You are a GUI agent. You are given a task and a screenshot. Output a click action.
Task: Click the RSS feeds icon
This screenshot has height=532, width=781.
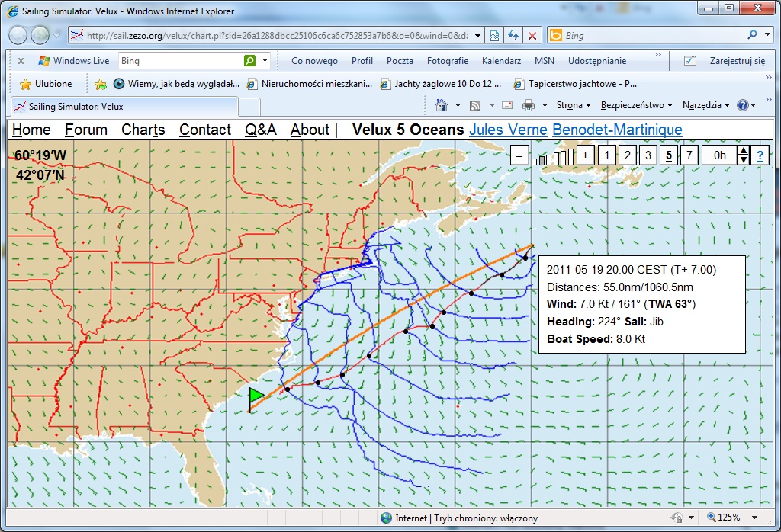click(475, 105)
